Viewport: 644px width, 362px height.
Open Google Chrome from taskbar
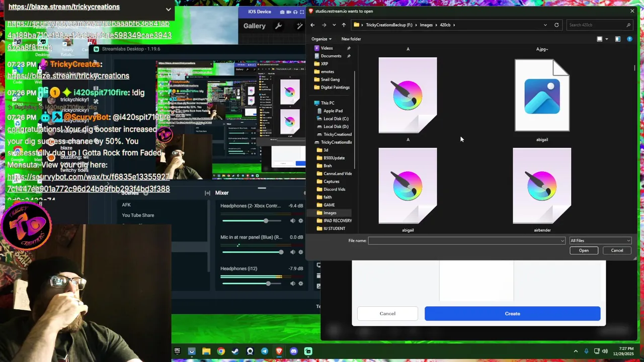221,351
